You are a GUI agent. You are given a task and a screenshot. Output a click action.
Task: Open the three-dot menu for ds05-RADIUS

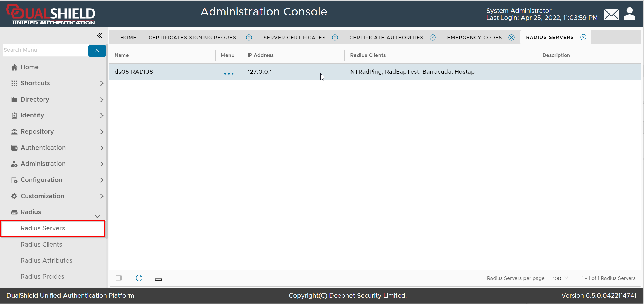tap(228, 73)
